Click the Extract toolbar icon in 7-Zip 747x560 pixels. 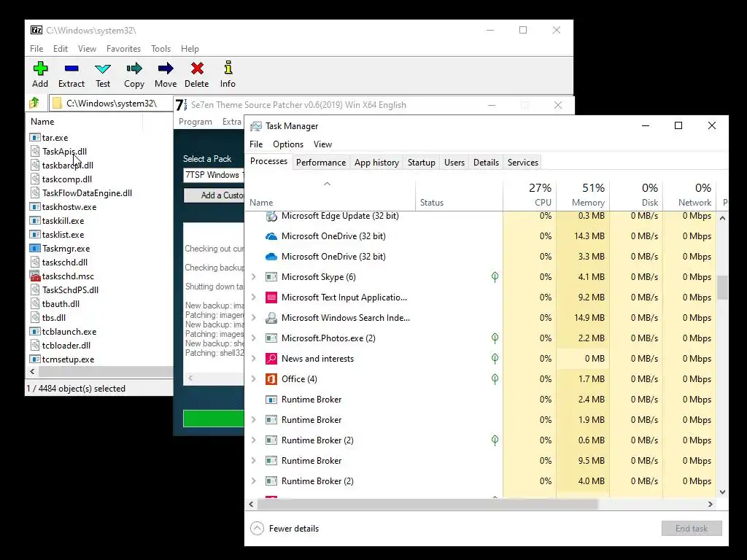tap(71, 69)
